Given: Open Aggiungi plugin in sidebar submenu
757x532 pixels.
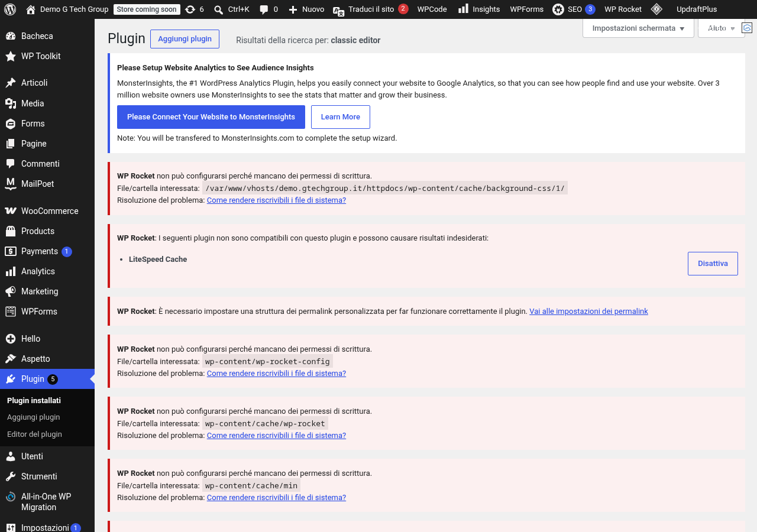Looking at the screenshot, I should (34, 417).
